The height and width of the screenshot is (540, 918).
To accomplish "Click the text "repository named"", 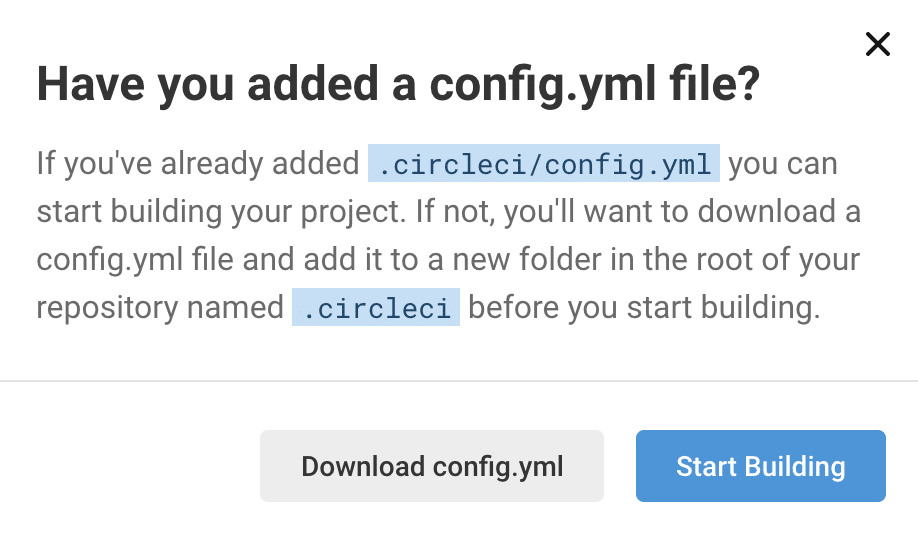I will pyautogui.click(x=160, y=307).
